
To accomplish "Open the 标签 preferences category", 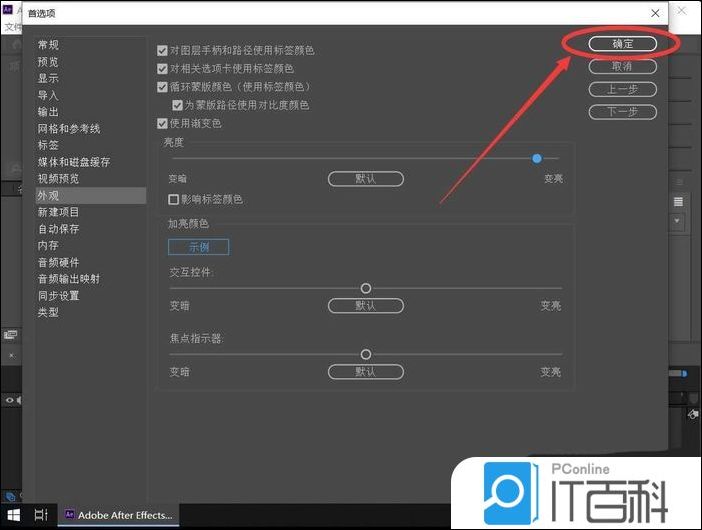I will (x=48, y=145).
